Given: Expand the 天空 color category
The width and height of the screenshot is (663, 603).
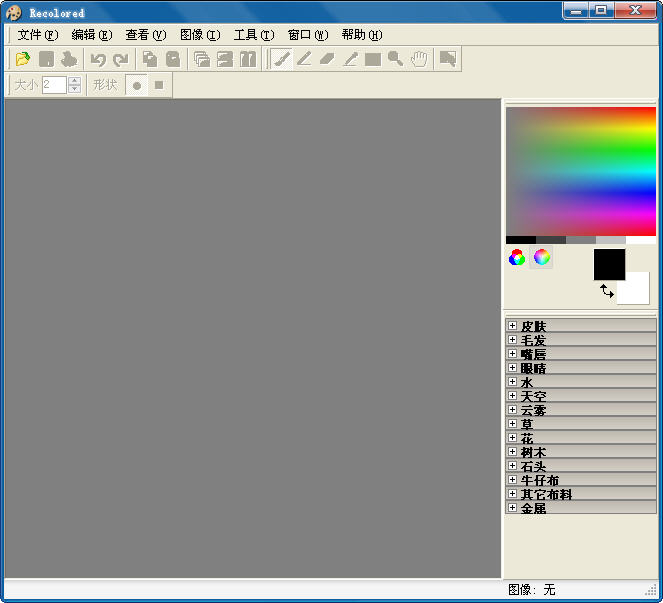Looking at the screenshot, I should coord(512,396).
